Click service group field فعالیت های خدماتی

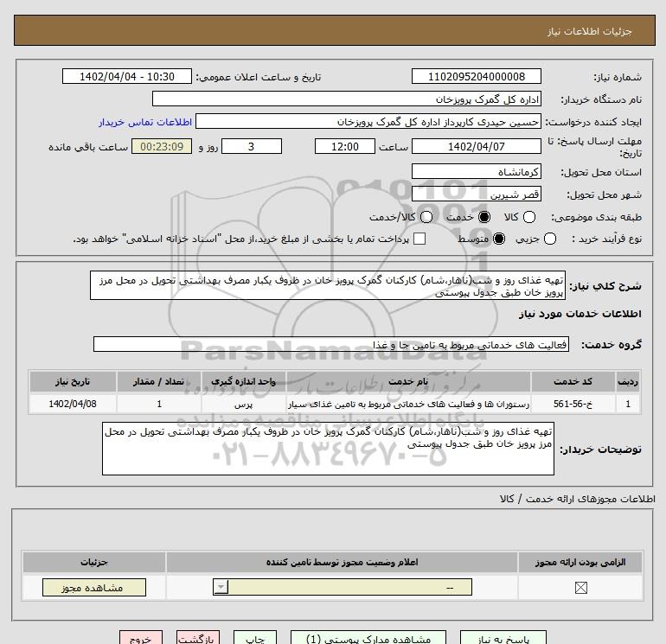[331, 344]
